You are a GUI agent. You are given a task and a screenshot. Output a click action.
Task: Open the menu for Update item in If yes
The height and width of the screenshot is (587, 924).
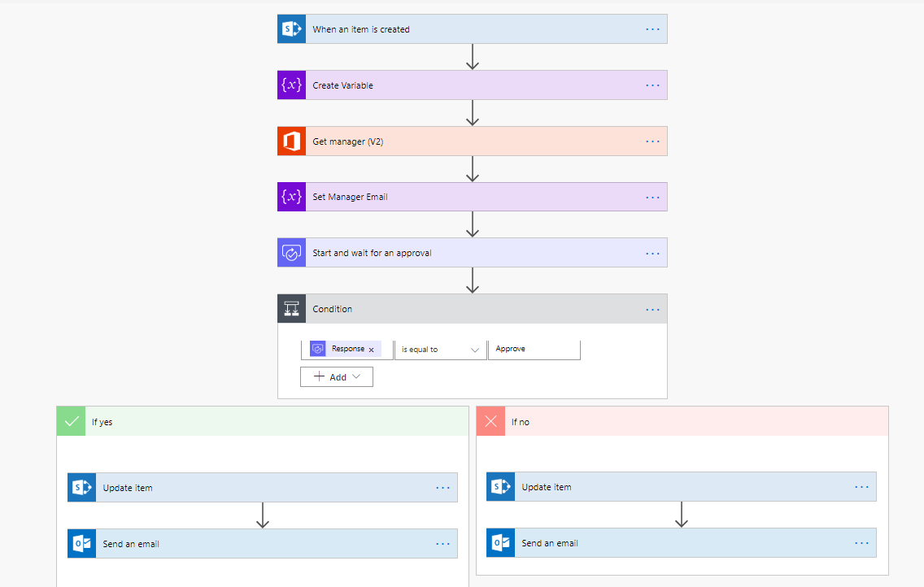click(x=442, y=488)
